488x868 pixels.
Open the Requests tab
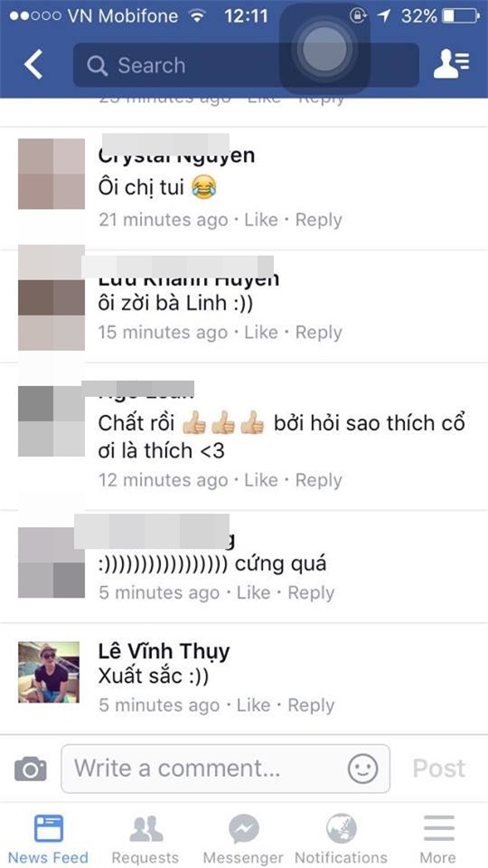(x=145, y=839)
